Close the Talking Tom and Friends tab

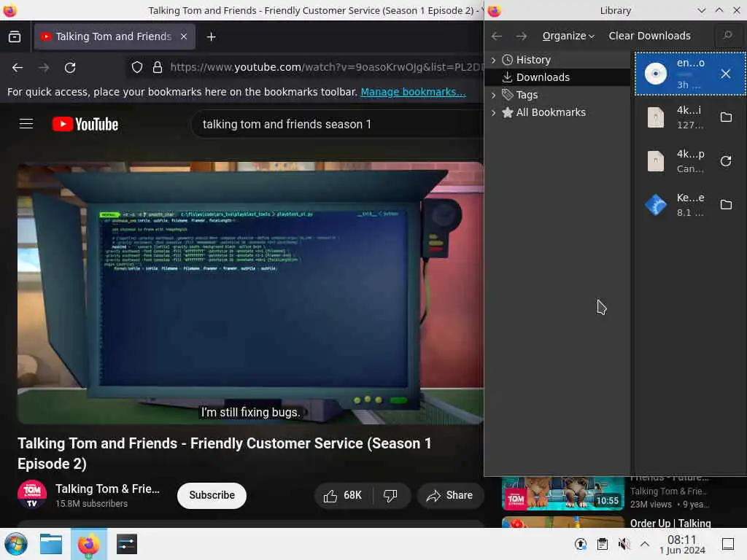(x=184, y=36)
